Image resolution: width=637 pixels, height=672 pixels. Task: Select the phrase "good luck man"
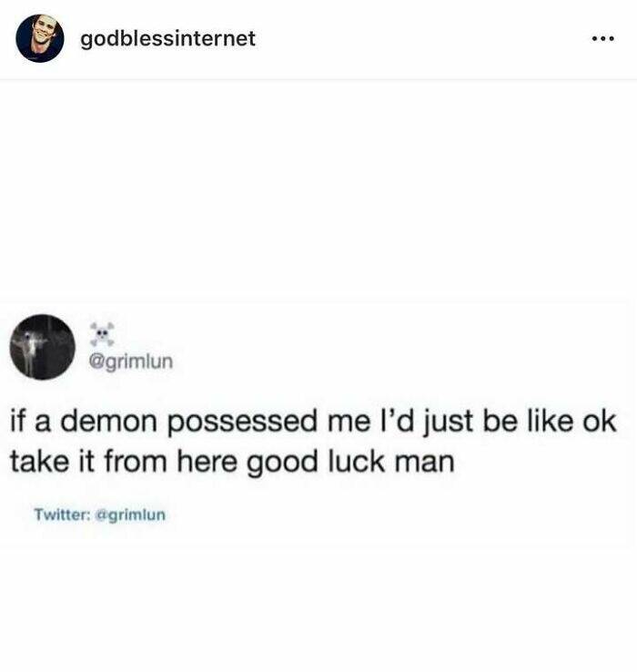(x=351, y=463)
